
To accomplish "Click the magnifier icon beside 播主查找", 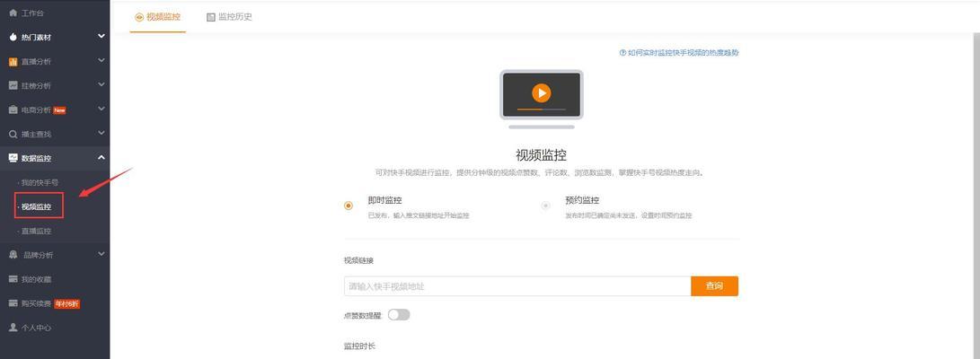I will pos(13,135).
